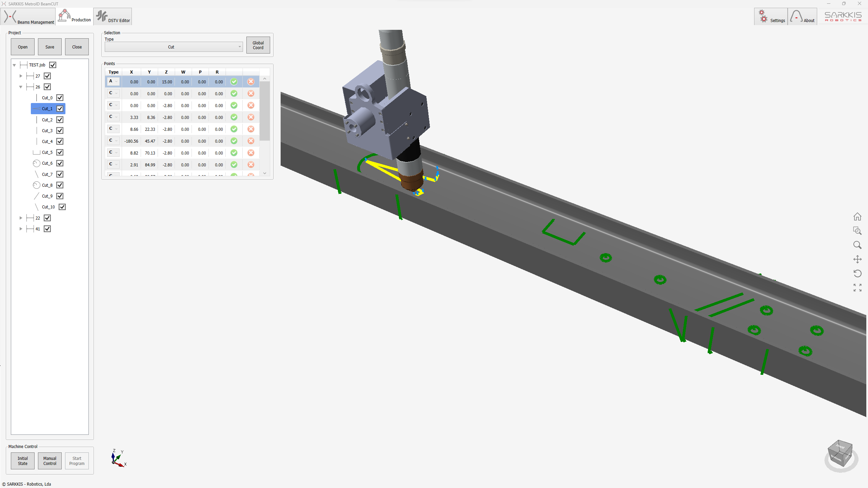Viewport: 868px width, 488px height.
Task: Delete the A point row
Action: (x=251, y=82)
